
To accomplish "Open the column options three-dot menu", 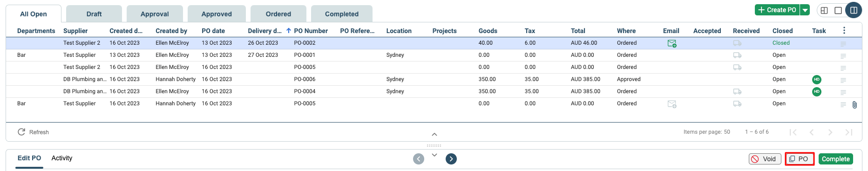I will 844,30.
